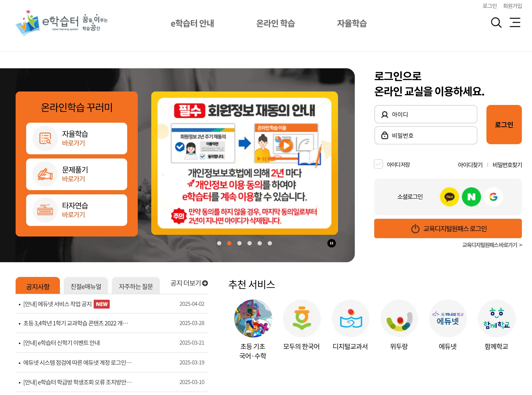This screenshot has height=395, width=532.
Task: Click the 로그인 button
Action: pos(504,125)
